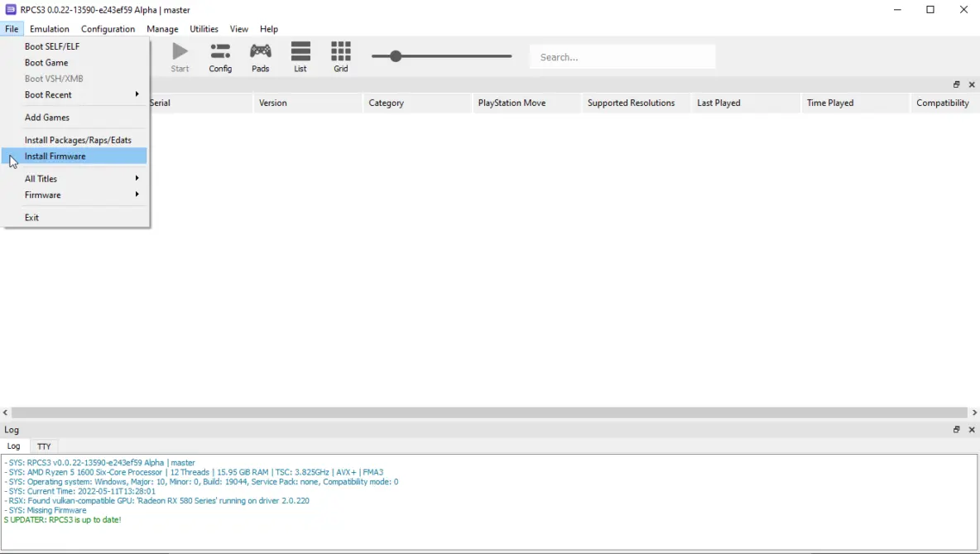Choose Boot Game from File menu

coord(46,62)
